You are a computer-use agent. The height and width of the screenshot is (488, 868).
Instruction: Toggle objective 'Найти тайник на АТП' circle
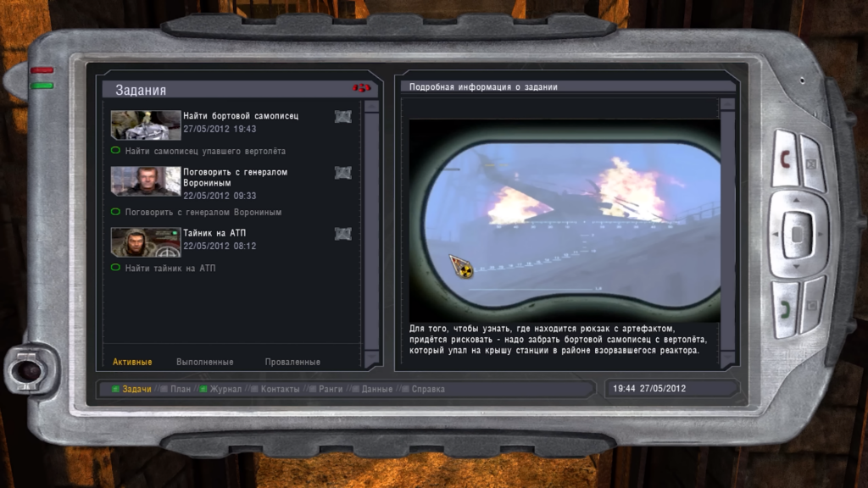[115, 267]
